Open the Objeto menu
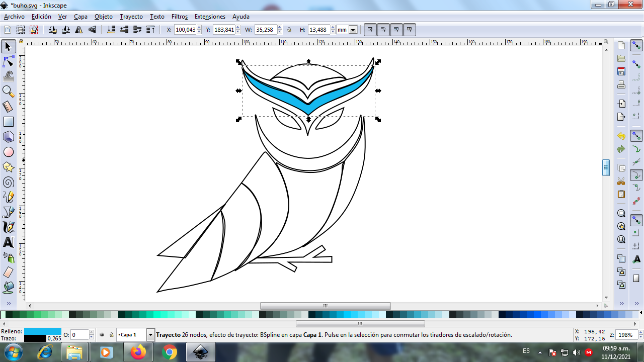The image size is (644, 362). coord(104,17)
